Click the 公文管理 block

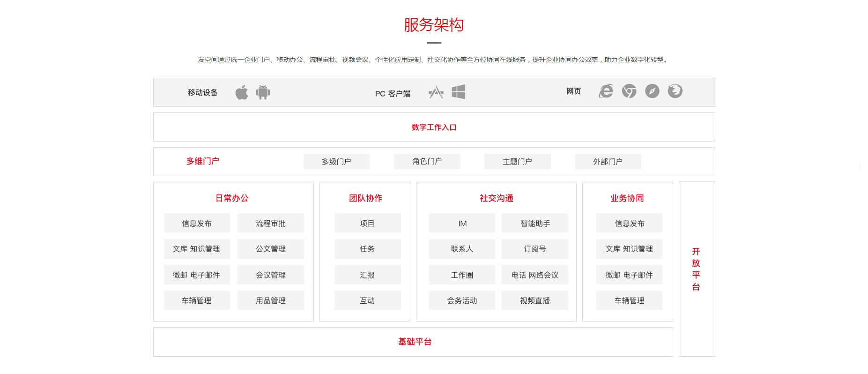tap(270, 249)
